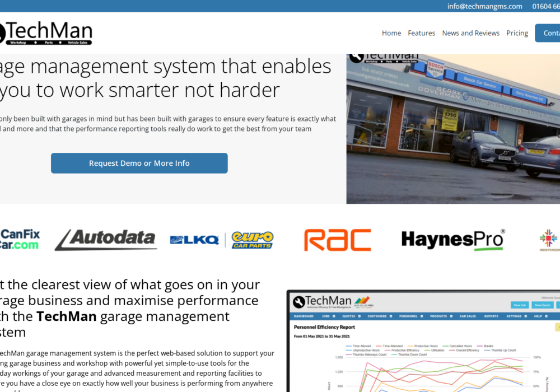Click the JOBS tab in TechMan screenshot
The image size is (560, 392).
tap(329, 316)
